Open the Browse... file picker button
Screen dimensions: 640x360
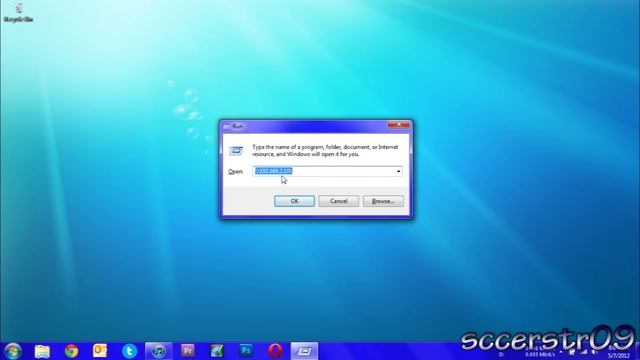[x=383, y=201]
